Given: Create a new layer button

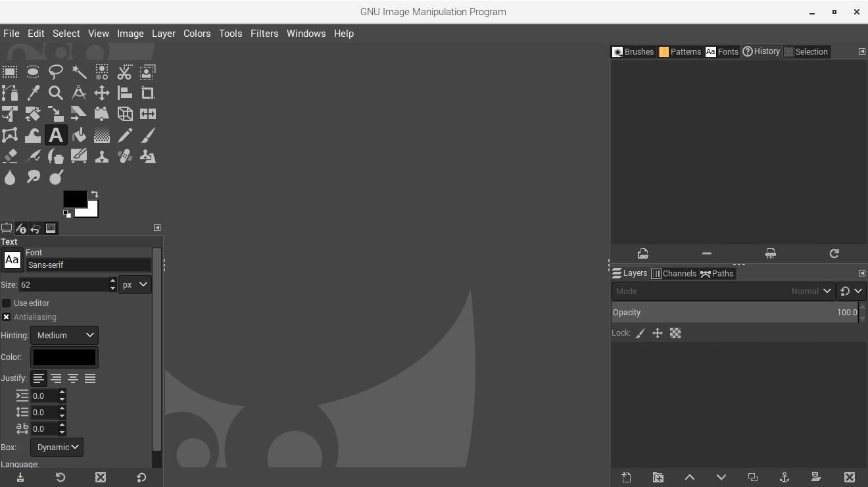Looking at the screenshot, I should pyautogui.click(x=627, y=477).
